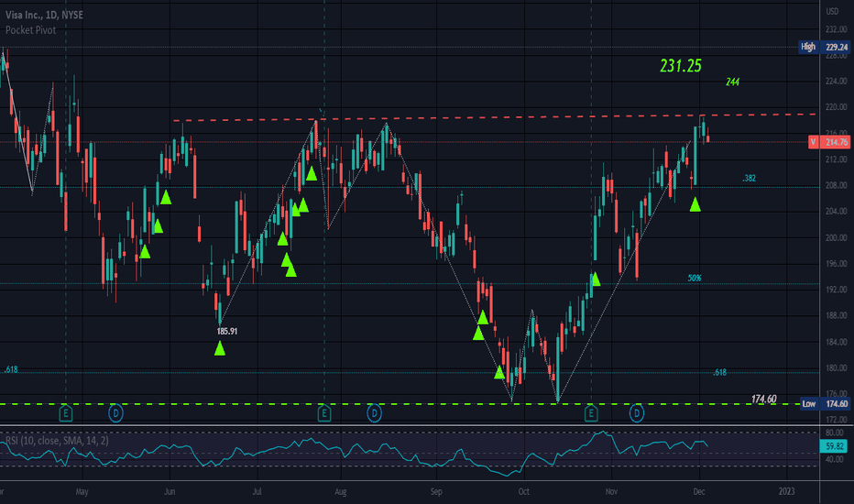Click the earnings E marker nearest May
The image size is (854, 504).
[x=65, y=413]
